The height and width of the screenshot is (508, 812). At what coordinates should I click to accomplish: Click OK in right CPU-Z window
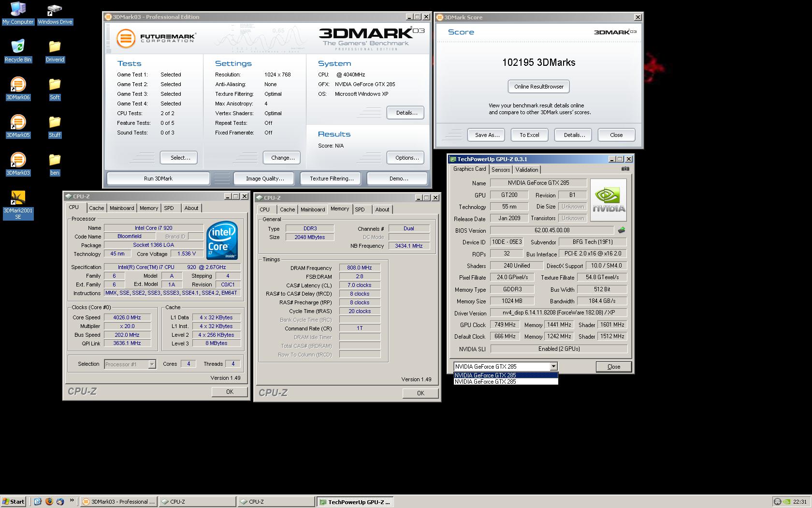pos(420,393)
